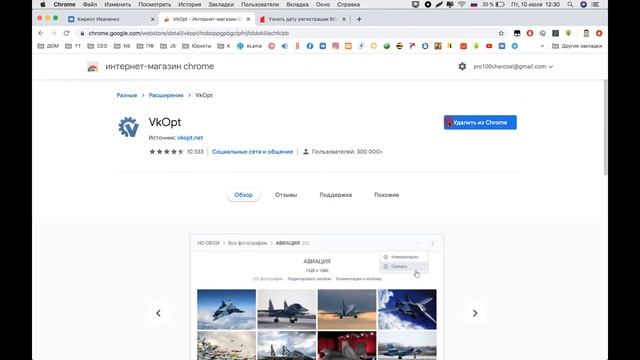This screenshot has height=360, width=640.
Task: Switch to the Отзывы tab
Action: tap(286, 195)
